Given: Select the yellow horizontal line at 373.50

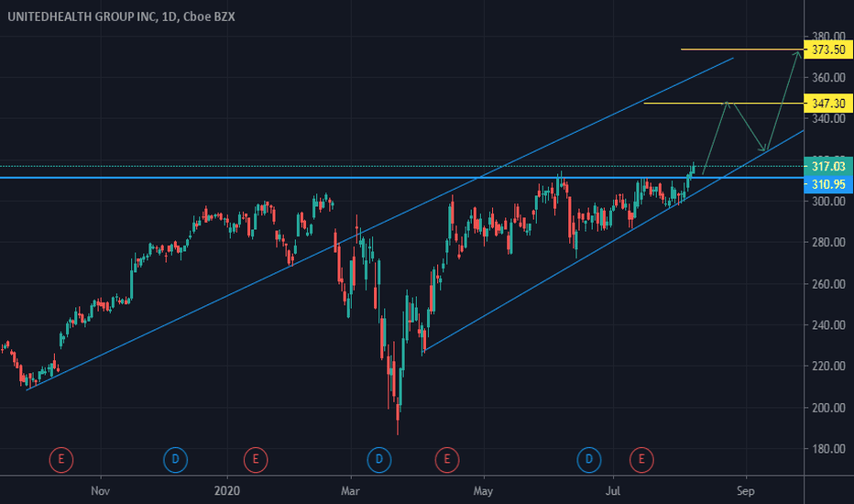Looking at the screenshot, I should [742, 49].
